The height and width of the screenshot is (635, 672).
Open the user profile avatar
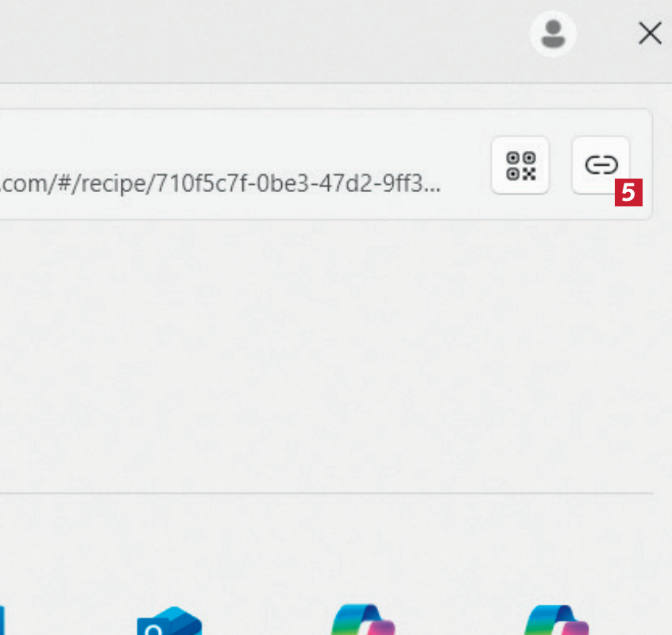coord(553,34)
